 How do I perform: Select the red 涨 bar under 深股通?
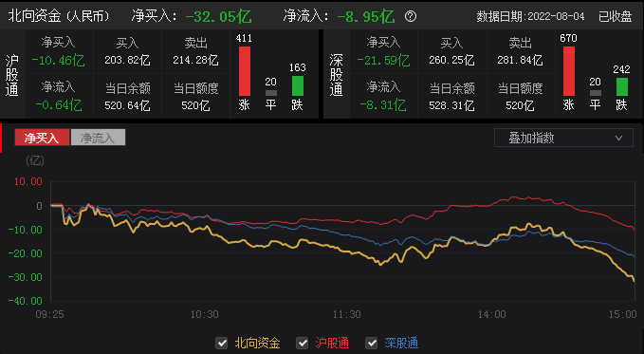click(569, 71)
